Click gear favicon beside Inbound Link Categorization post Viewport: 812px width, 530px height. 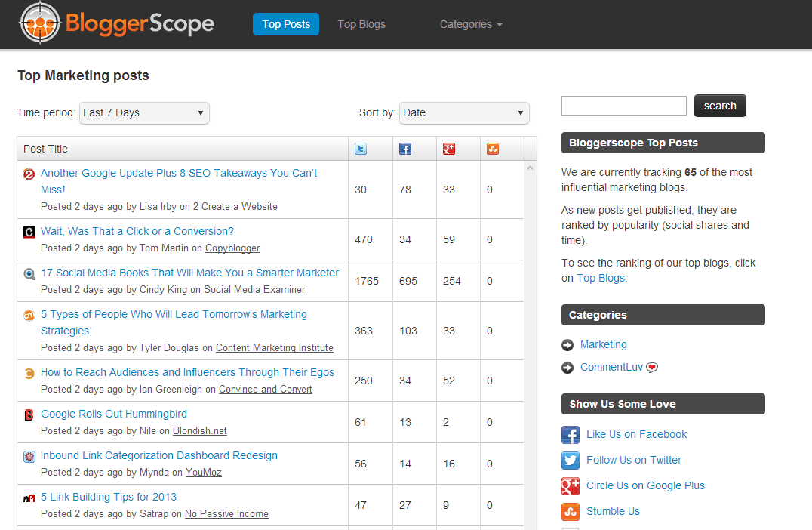click(x=29, y=457)
